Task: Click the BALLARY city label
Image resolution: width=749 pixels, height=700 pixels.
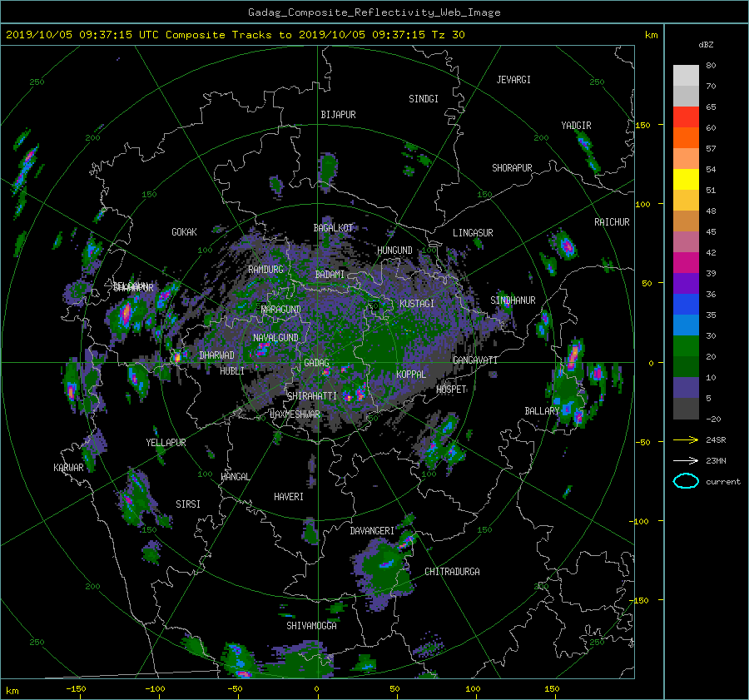Action: click(542, 411)
